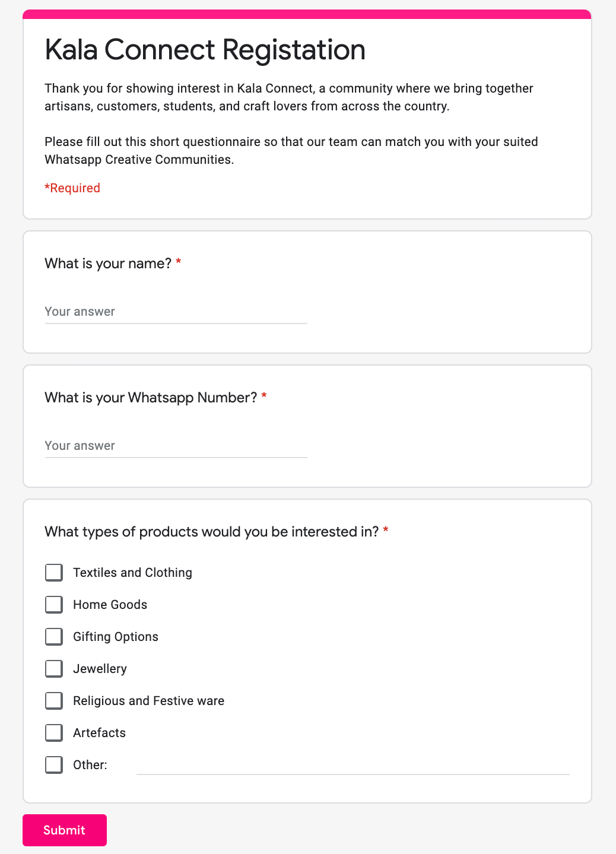This screenshot has height=854, width=616.
Task: Click the 'Religious and Festive ware' label
Action: pos(149,701)
